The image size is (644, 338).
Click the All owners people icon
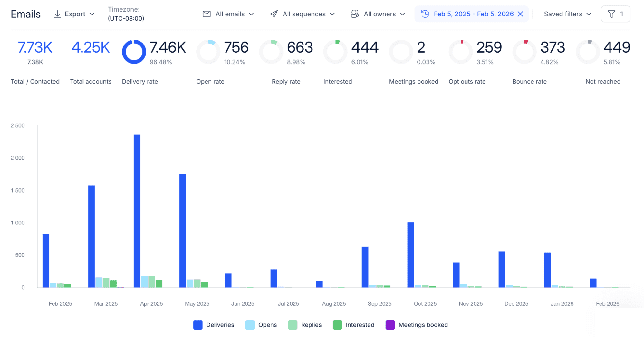tap(355, 14)
